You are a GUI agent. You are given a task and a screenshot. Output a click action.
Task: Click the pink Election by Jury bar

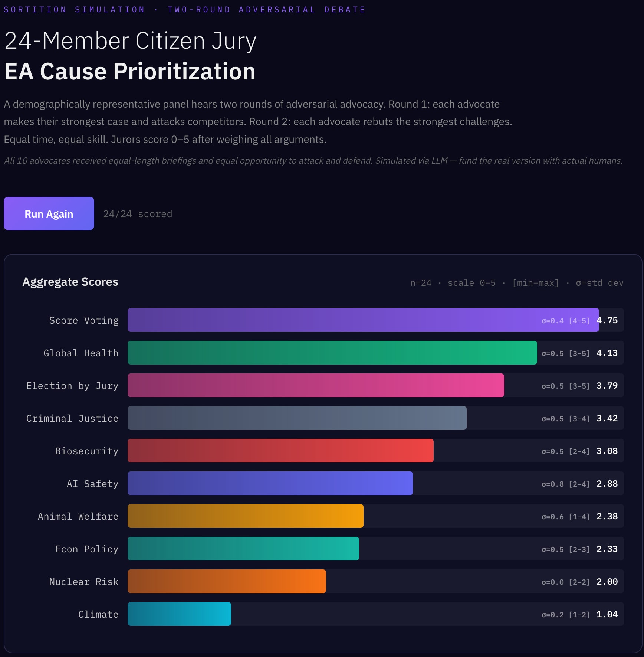pos(316,385)
